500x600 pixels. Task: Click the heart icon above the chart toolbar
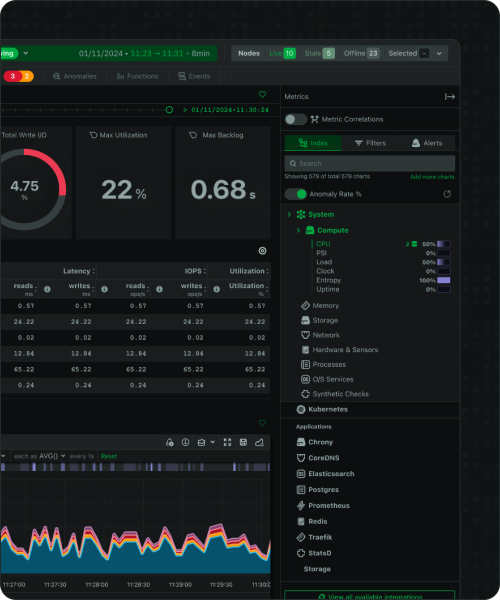pos(262,423)
